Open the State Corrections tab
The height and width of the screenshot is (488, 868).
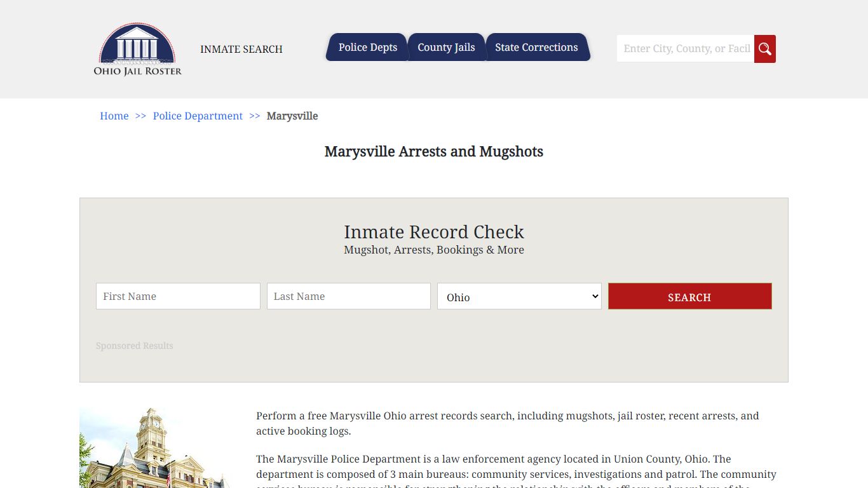537,48
